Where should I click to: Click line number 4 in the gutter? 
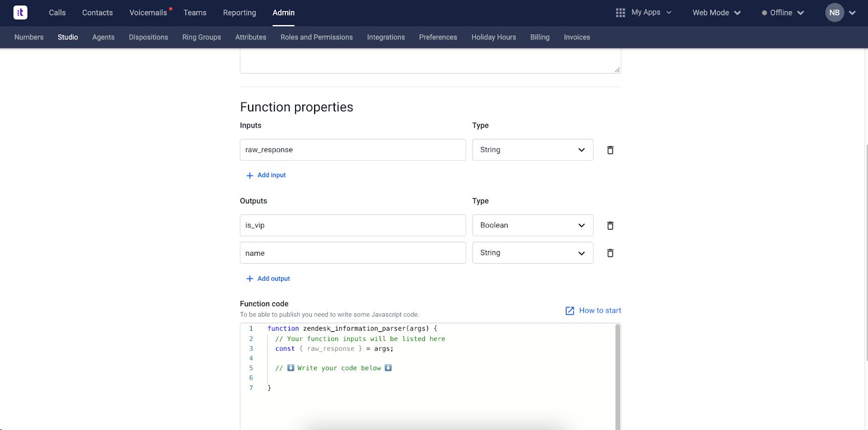pyautogui.click(x=251, y=358)
